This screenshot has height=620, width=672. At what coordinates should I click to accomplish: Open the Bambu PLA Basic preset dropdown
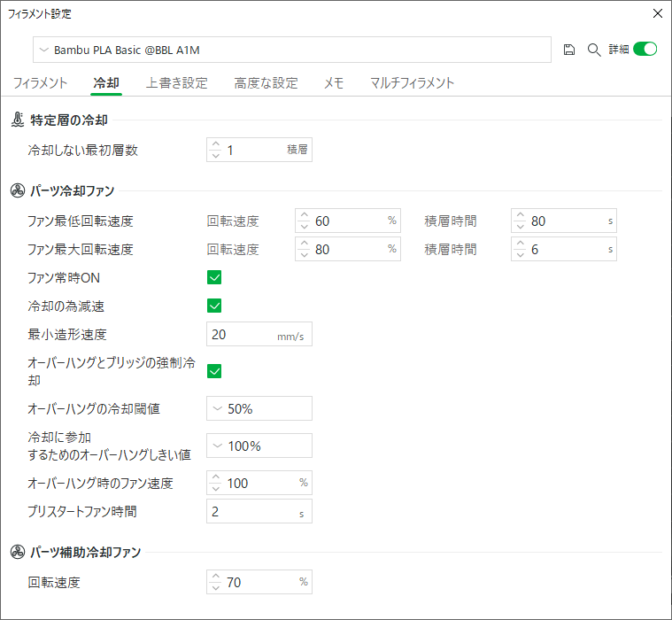click(x=292, y=50)
